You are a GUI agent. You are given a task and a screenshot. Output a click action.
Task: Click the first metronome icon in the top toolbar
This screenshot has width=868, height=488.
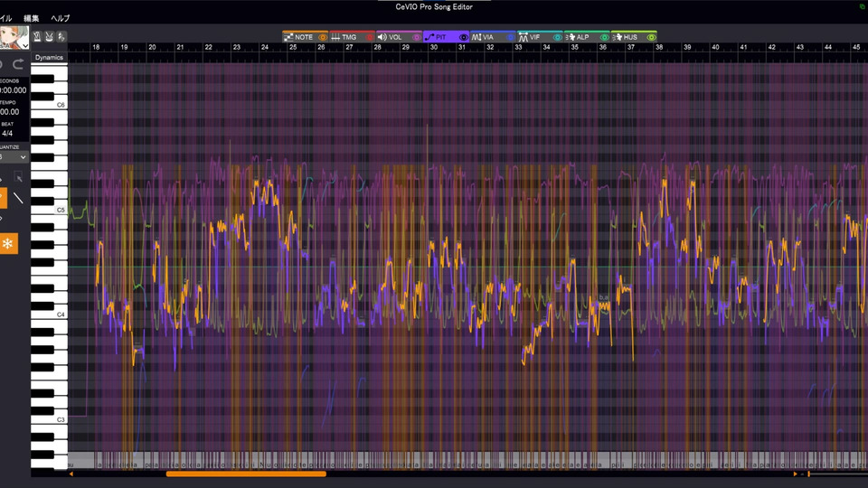(x=38, y=37)
